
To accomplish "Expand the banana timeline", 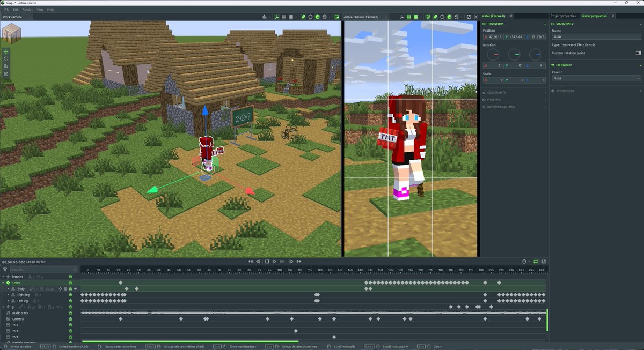I will coord(3,277).
